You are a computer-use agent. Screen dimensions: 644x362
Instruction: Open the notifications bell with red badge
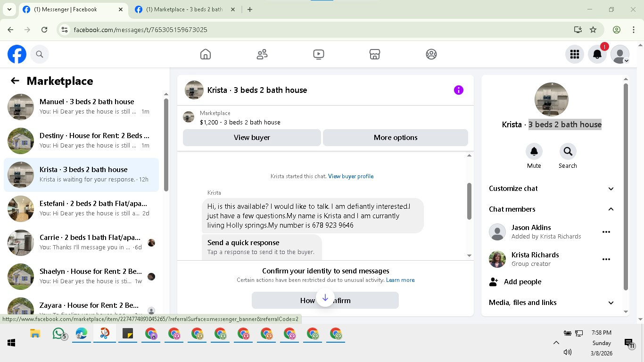point(597,54)
